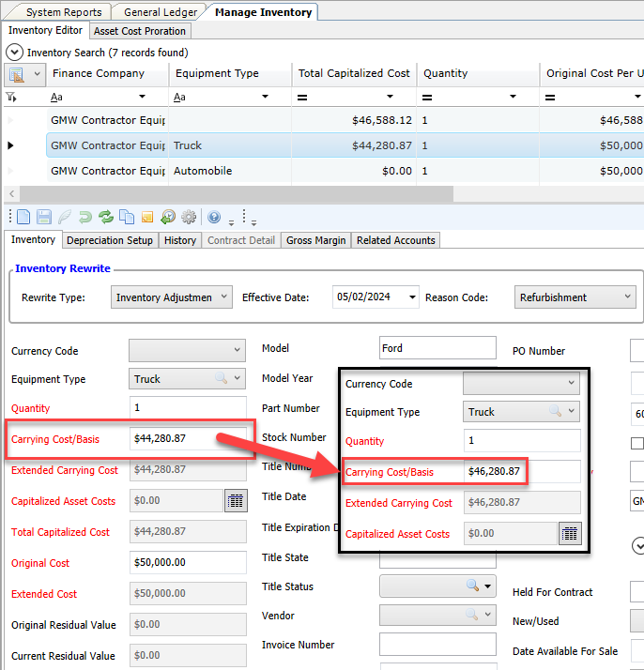This screenshot has height=670, width=644.
Task: Open Quantity column filter dropdown
Action: (x=513, y=97)
